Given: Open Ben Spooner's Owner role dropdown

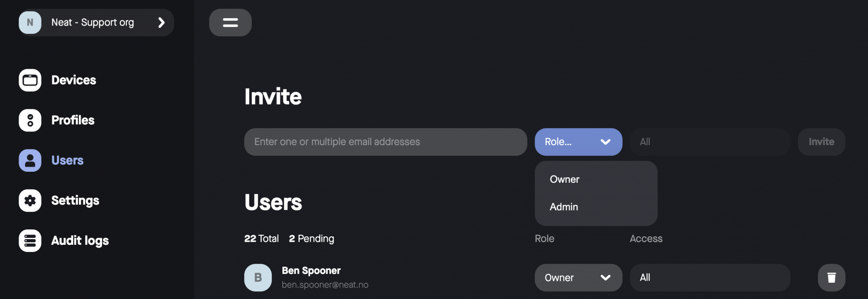Looking at the screenshot, I should point(578,277).
